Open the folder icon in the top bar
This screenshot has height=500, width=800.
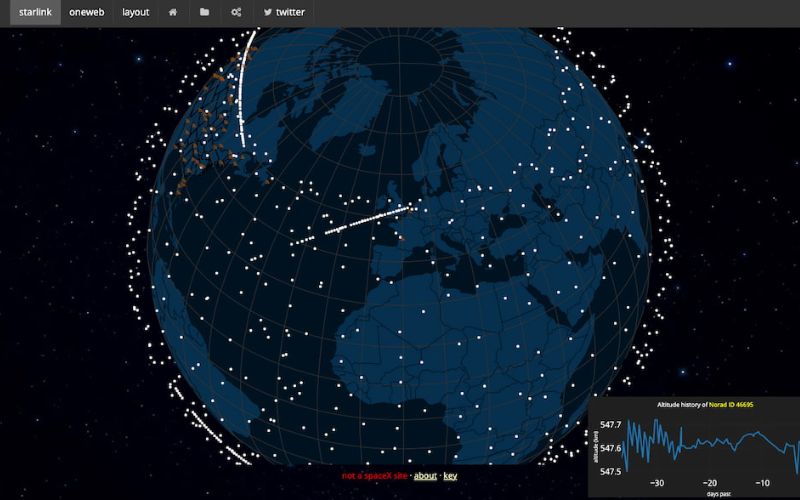click(x=204, y=12)
